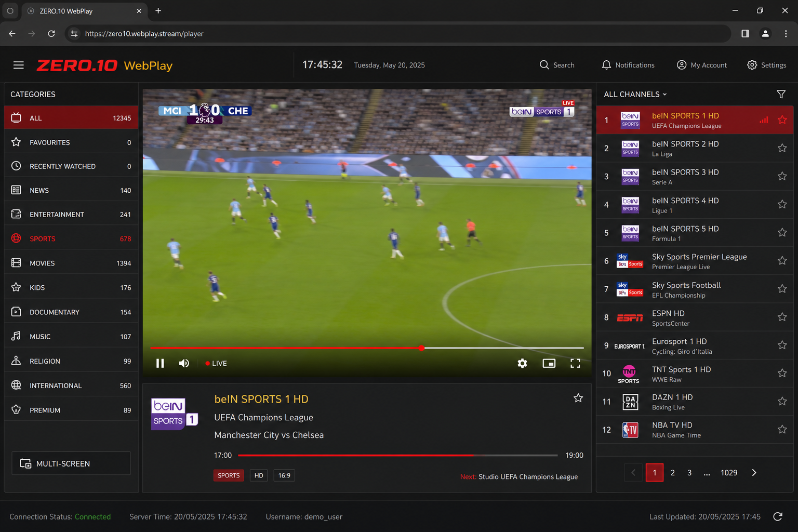Click the browser address bar

(x=398, y=34)
